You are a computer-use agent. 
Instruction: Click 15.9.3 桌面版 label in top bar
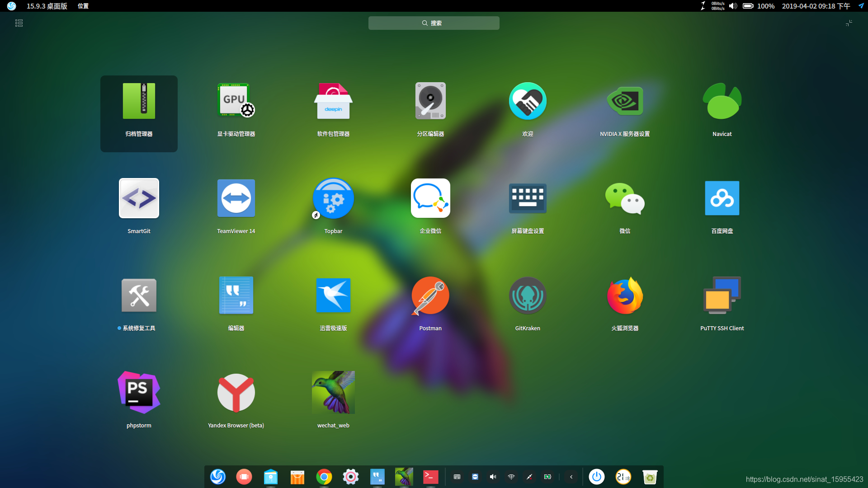47,6
